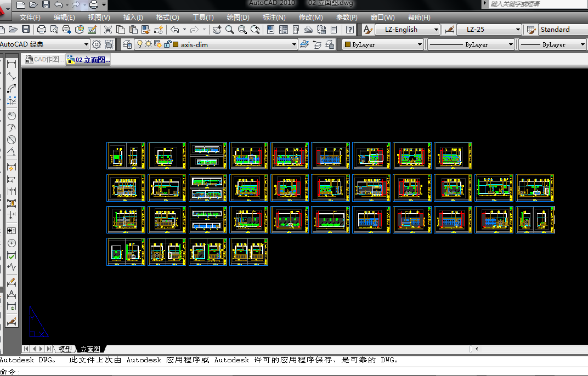Open the 标注(N) menu
Image resolution: width=588 pixels, height=376 pixels.
(274, 18)
